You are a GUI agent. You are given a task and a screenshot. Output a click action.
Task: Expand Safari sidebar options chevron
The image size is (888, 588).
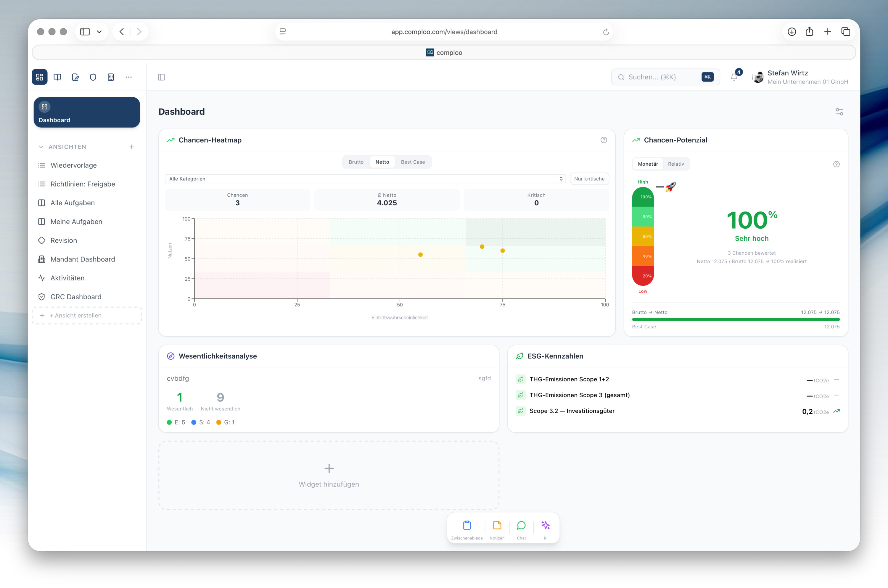pyautogui.click(x=99, y=32)
